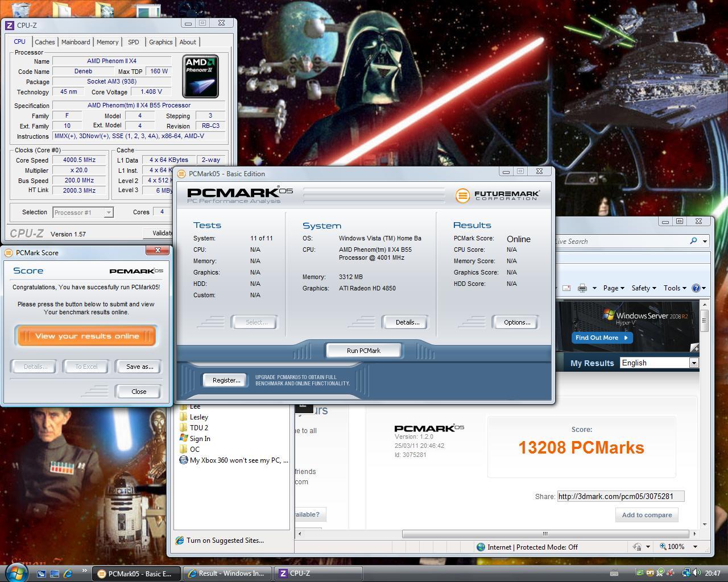Click the Futuremark Corporation logo
The height and width of the screenshot is (582, 728).
click(x=498, y=195)
